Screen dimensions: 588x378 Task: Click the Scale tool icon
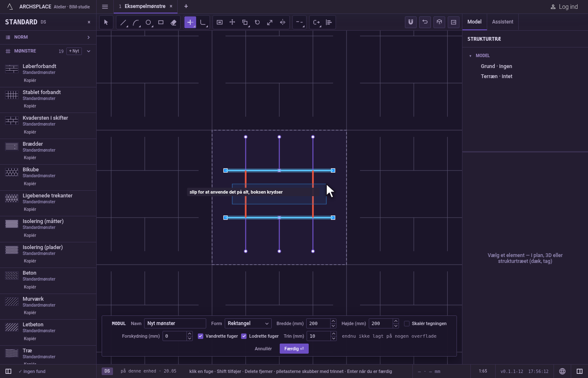click(x=270, y=22)
